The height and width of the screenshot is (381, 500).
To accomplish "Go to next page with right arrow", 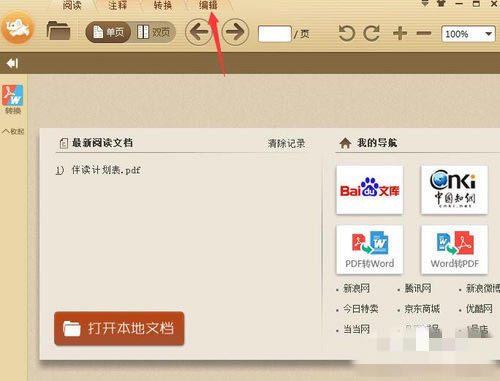I will (x=235, y=32).
